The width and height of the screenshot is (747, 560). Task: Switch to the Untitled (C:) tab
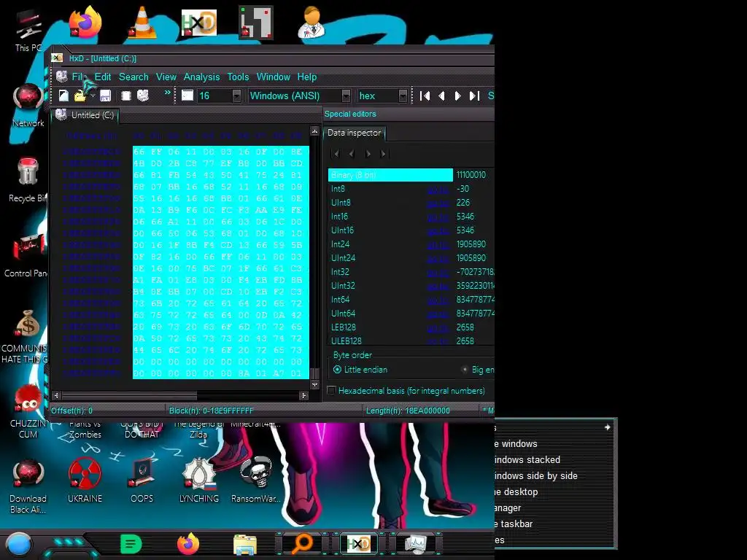(85, 115)
